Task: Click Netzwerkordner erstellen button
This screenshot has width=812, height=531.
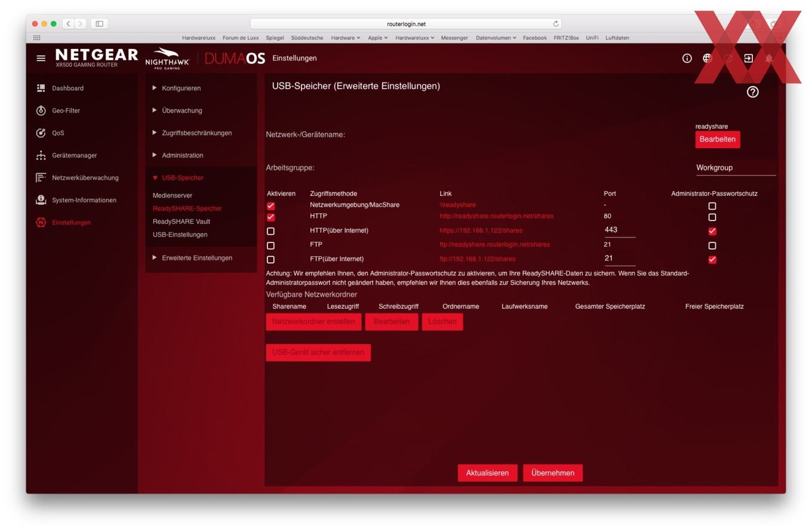Action: [313, 321]
